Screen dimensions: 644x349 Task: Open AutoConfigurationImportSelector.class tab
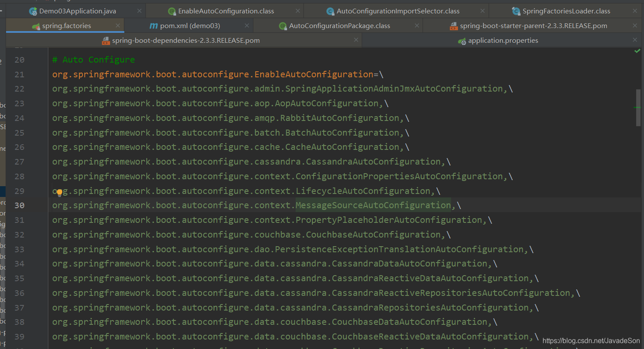(x=396, y=11)
